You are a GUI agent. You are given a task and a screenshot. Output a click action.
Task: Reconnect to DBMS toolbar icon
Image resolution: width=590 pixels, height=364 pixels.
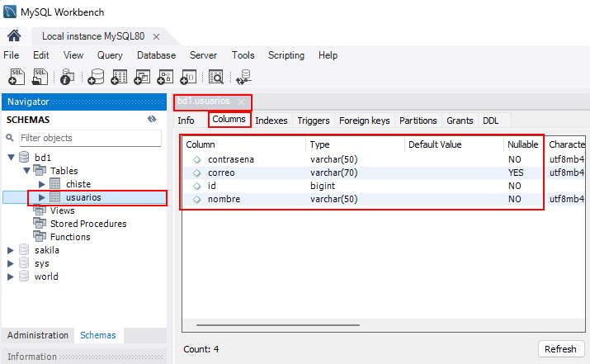243,77
